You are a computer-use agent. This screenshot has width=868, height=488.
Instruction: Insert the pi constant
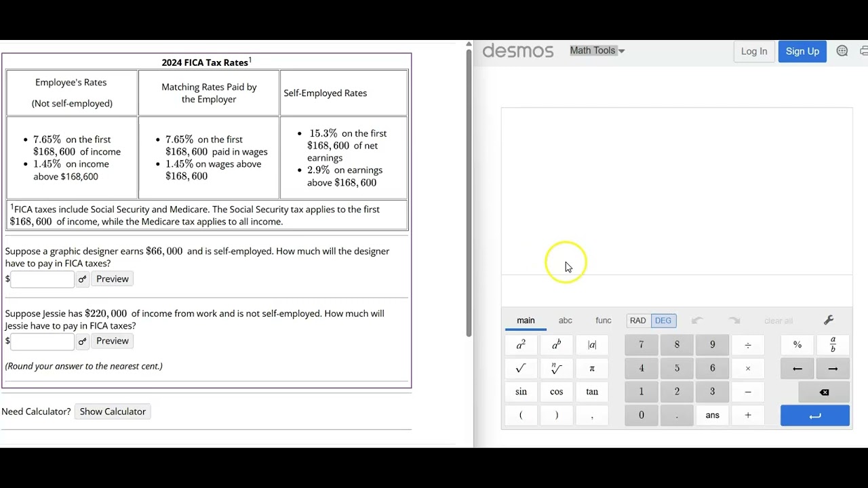[x=592, y=369]
